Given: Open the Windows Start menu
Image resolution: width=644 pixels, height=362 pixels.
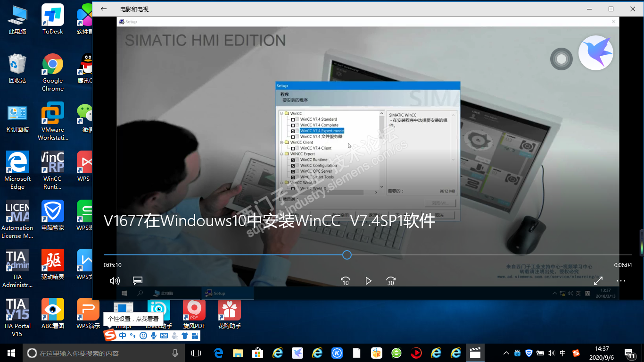Looking at the screenshot, I should pyautogui.click(x=11, y=353).
